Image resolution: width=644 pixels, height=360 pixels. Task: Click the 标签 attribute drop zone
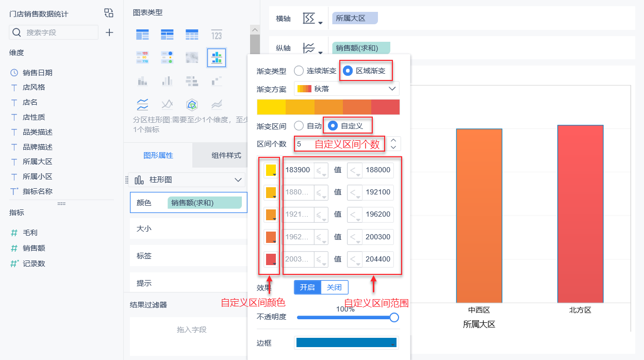click(x=188, y=256)
